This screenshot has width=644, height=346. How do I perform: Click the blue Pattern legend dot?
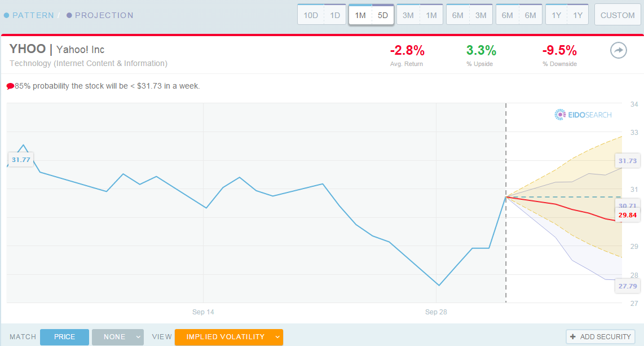coord(7,16)
